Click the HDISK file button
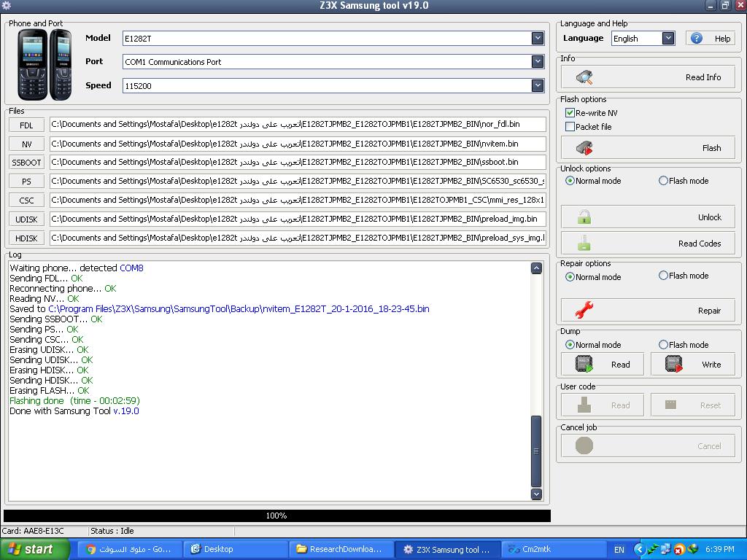Viewport: 747px width, 560px height. pyautogui.click(x=26, y=238)
